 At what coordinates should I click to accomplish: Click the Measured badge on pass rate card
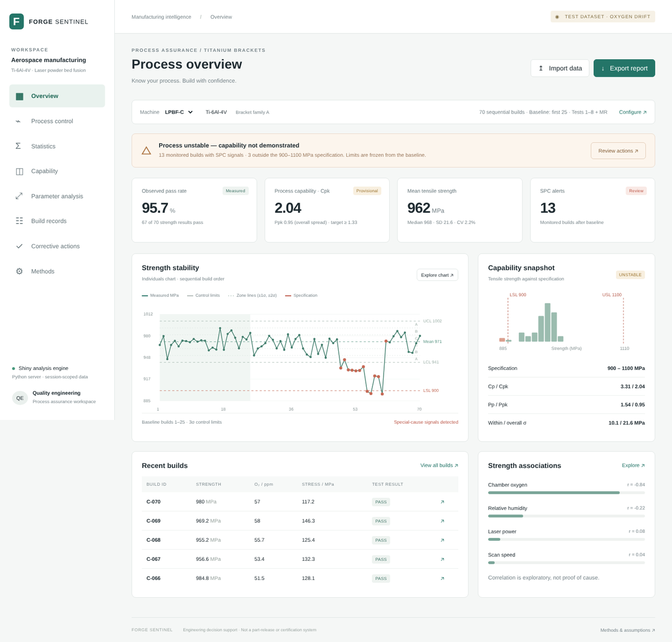(x=235, y=191)
